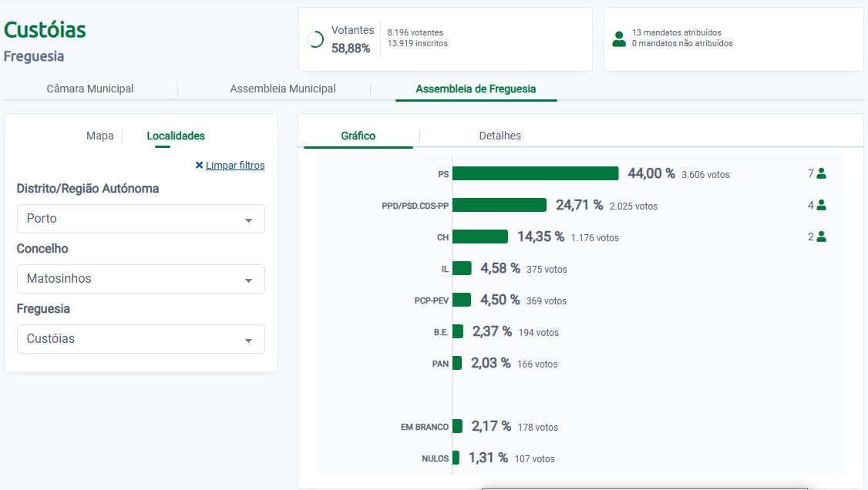
Task: Click the CH seats person icon
Action: click(x=821, y=237)
